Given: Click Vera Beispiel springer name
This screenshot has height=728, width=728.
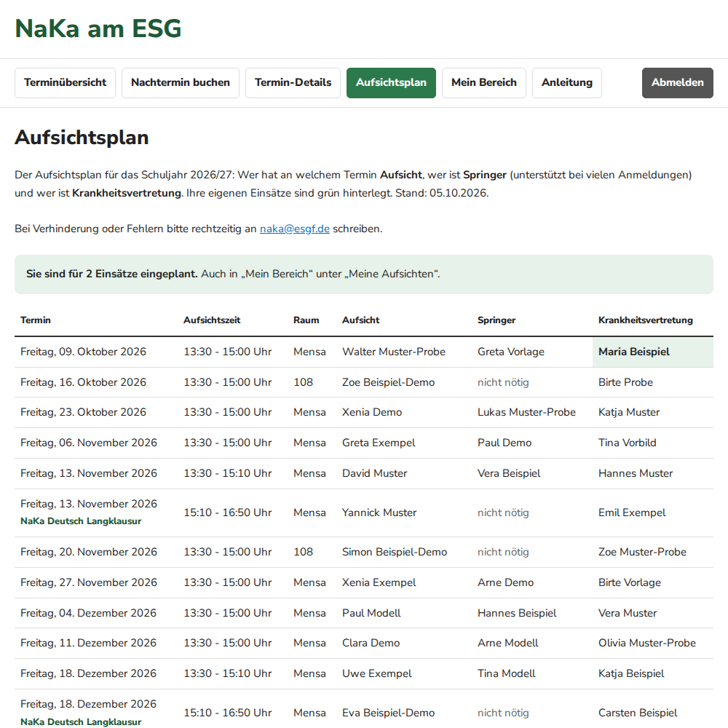Looking at the screenshot, I should [509, 474].
